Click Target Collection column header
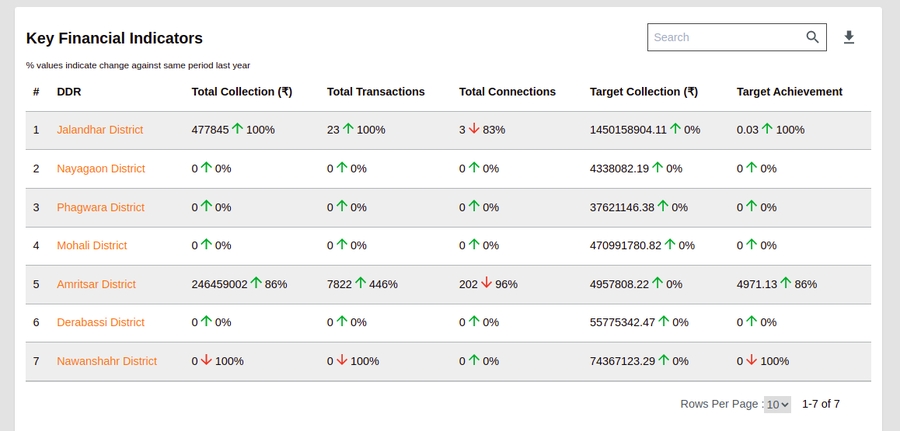 tap(643, 92)
